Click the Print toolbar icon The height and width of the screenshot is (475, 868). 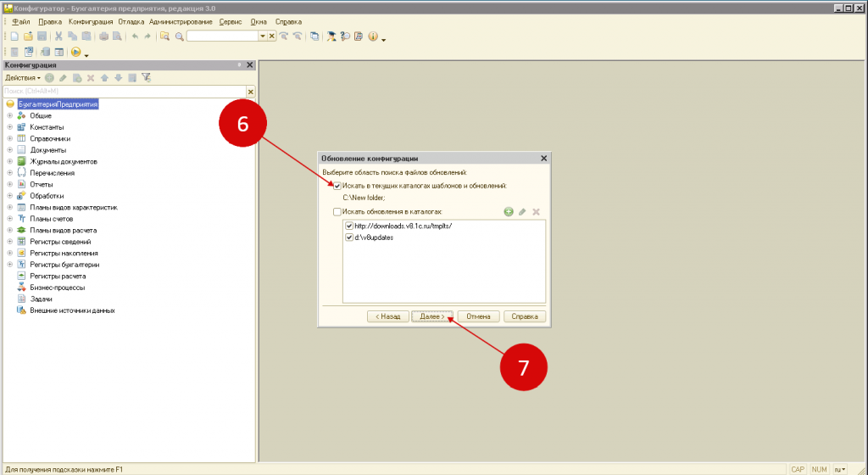[103, 36]
